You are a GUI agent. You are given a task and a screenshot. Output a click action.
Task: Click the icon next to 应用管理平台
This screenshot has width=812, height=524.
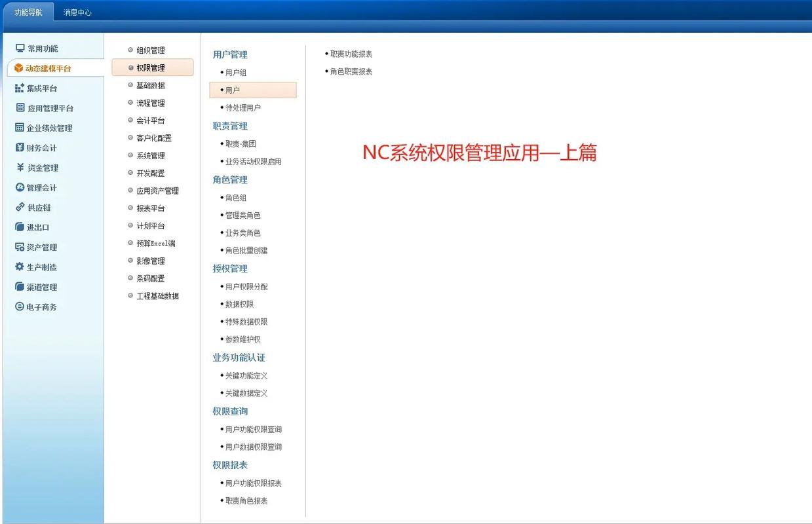coord(20,108)
